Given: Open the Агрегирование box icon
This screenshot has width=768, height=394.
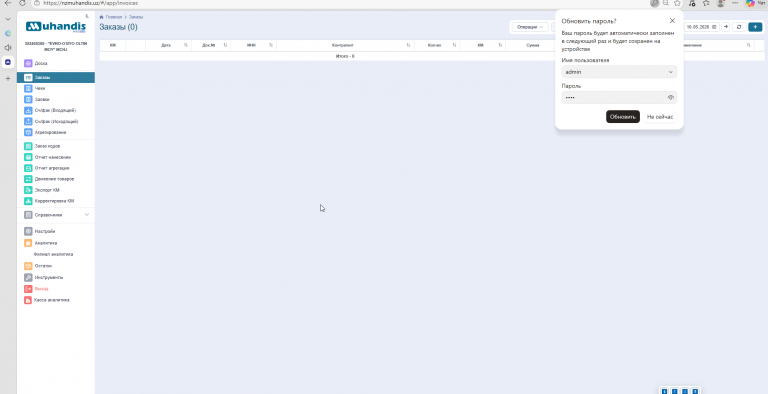Looking at the screenshot, I should 28,132.
